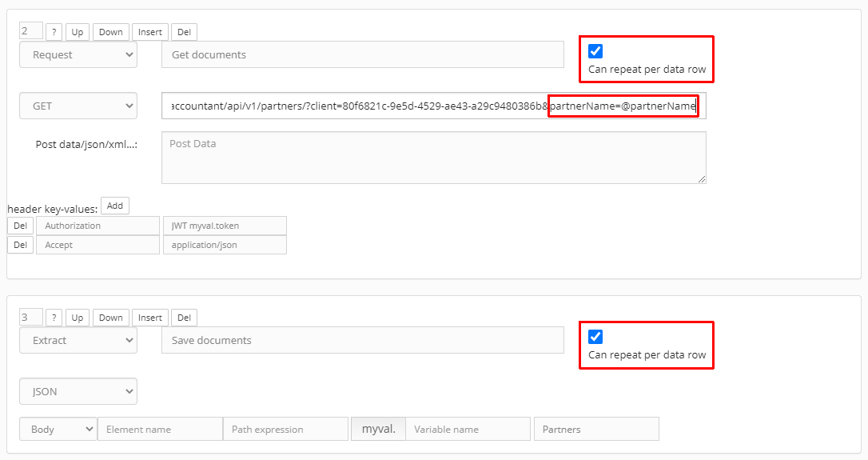
Task: Delete step 2 using Del button
Action: click(x=184, y=32)
